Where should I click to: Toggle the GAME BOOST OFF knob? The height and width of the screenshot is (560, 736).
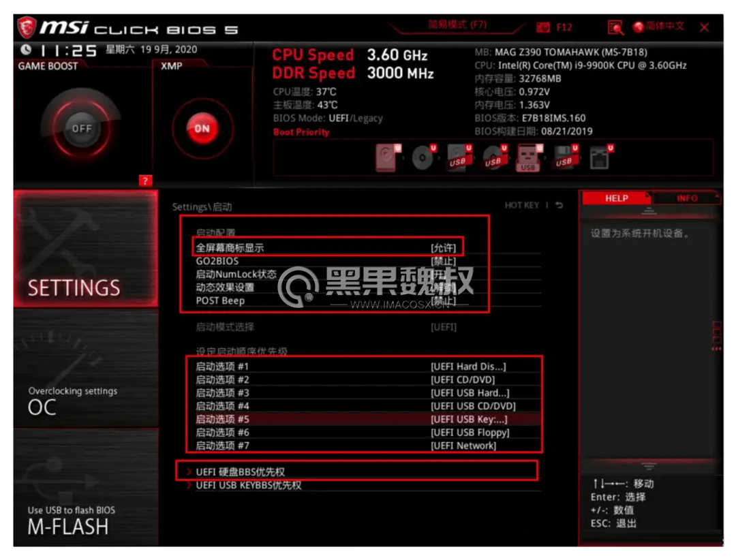click(82, 128)
